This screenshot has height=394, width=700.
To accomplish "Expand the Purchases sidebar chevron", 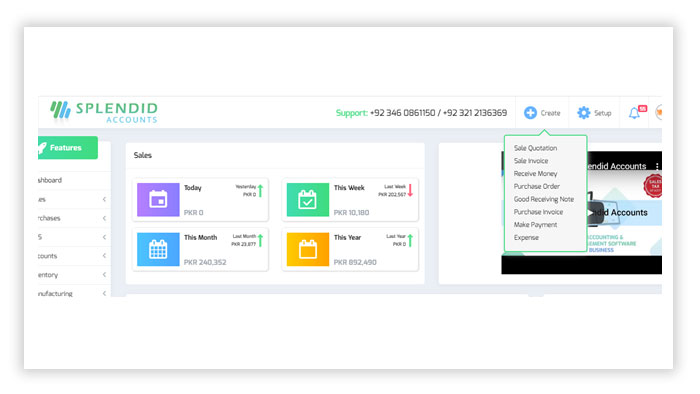I will pos(104,218).
